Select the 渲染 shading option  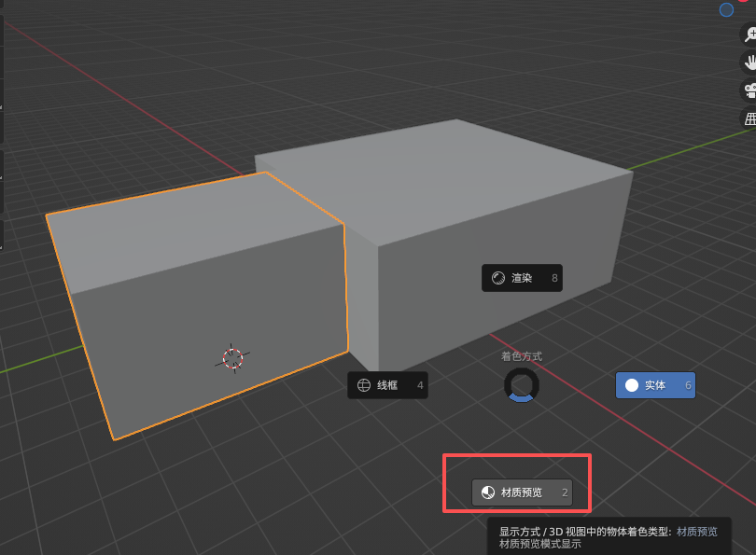pos(521,278)
